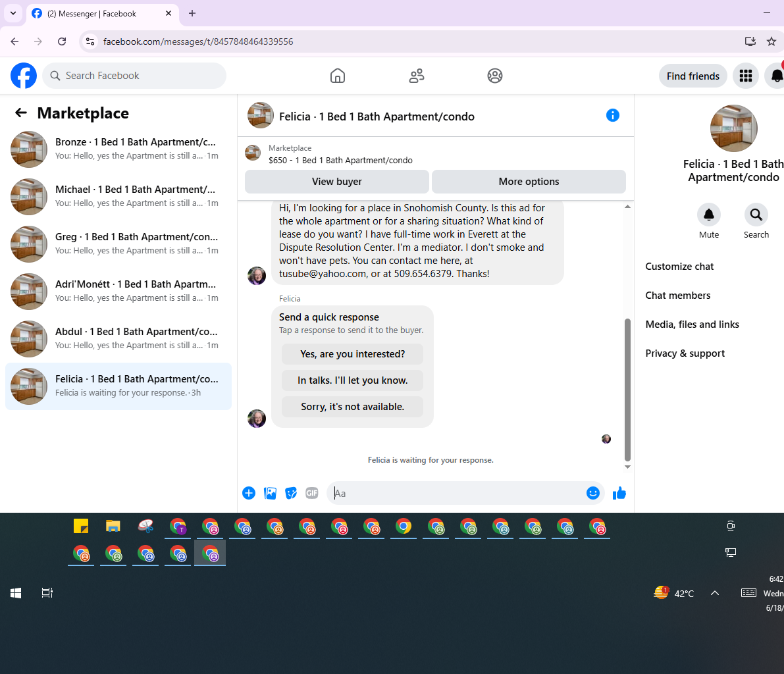Click the chat scrollbar up arrow
This screenshot has width=784, height=674.
click(627, 207)
